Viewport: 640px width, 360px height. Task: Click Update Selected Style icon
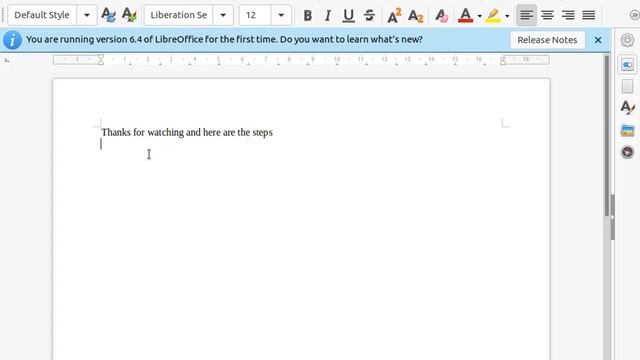(x=108, y=15)
